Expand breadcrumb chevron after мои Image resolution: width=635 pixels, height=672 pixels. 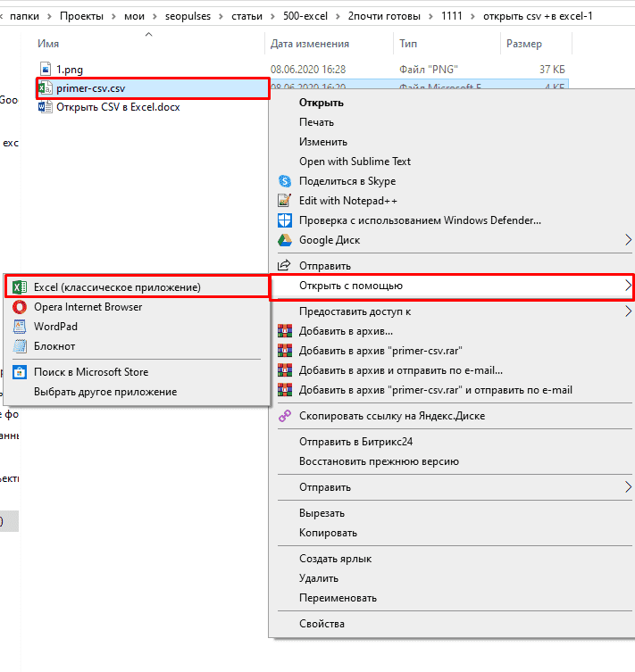(155, 16)
